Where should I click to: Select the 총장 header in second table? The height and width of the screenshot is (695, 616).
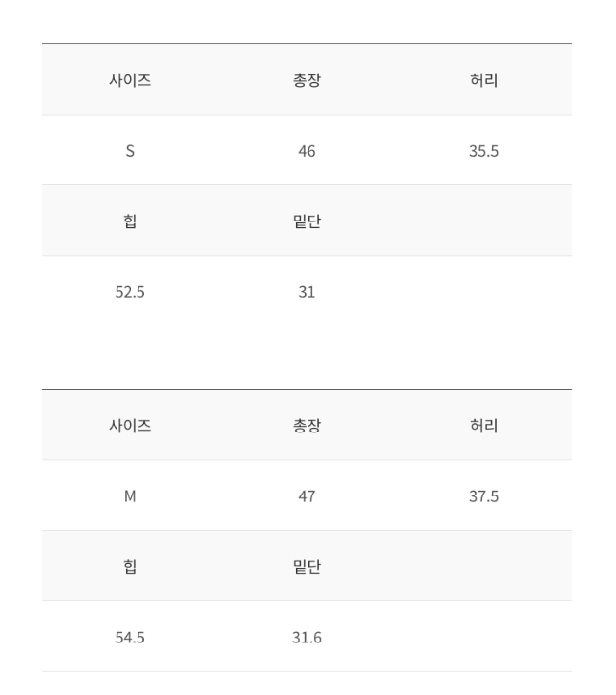pos(307,426)
